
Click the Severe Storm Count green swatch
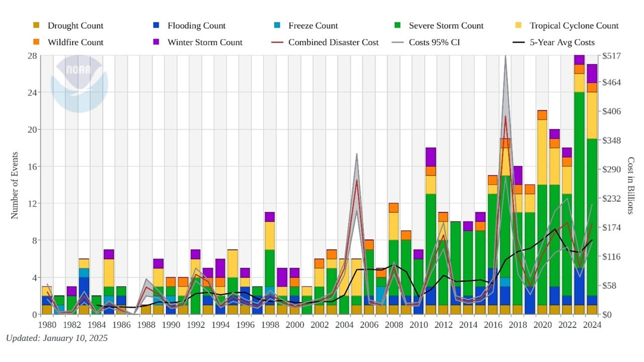pos(397,25)
